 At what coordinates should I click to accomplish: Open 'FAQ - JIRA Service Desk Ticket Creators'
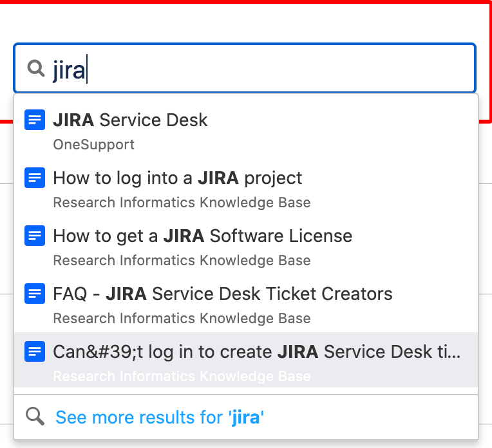(x=223, y=294)
